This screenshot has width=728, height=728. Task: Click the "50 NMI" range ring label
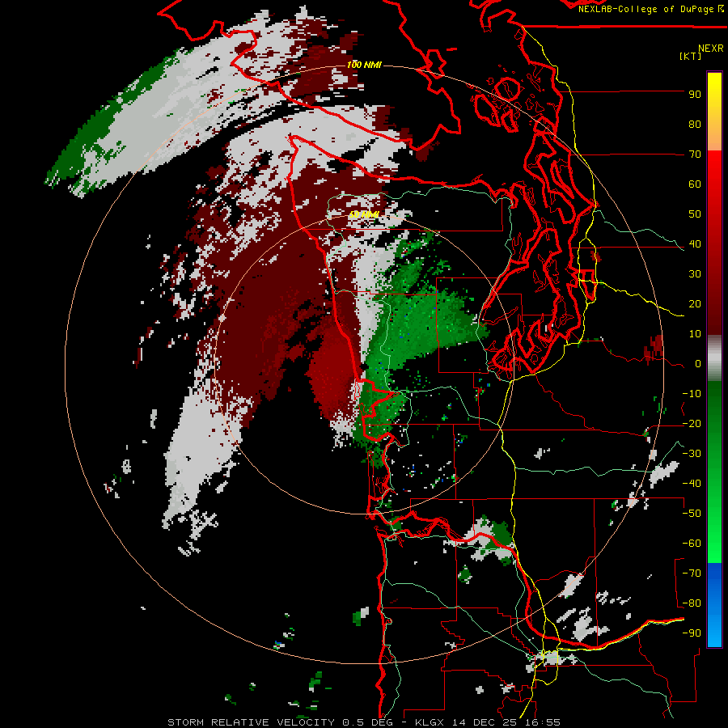(x=364, y=214)
